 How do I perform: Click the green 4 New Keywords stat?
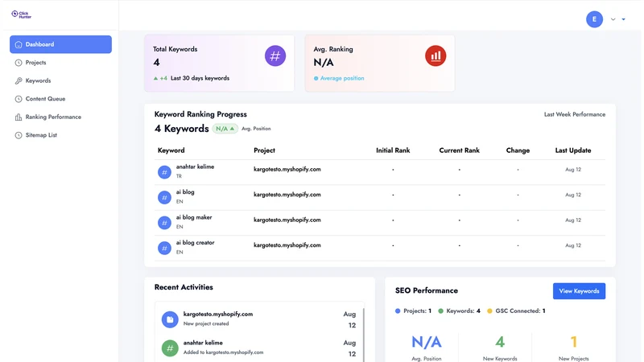click(x=500, y=342)
